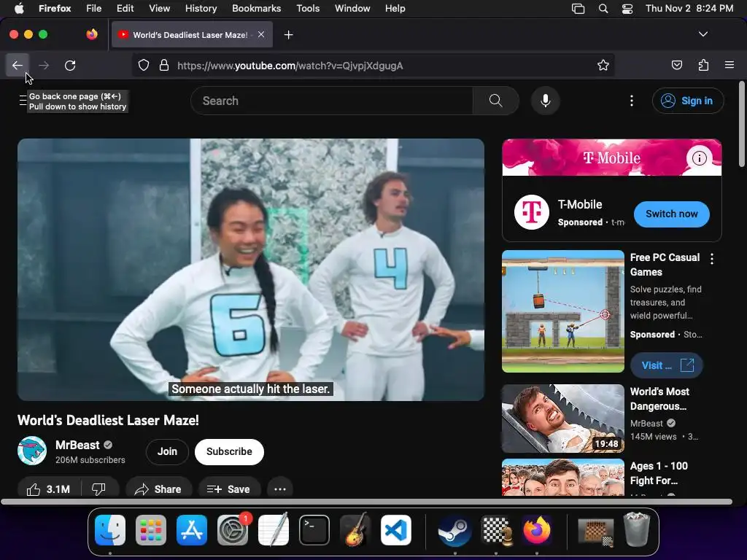Open System Settings from the Dock

(233, 530)
